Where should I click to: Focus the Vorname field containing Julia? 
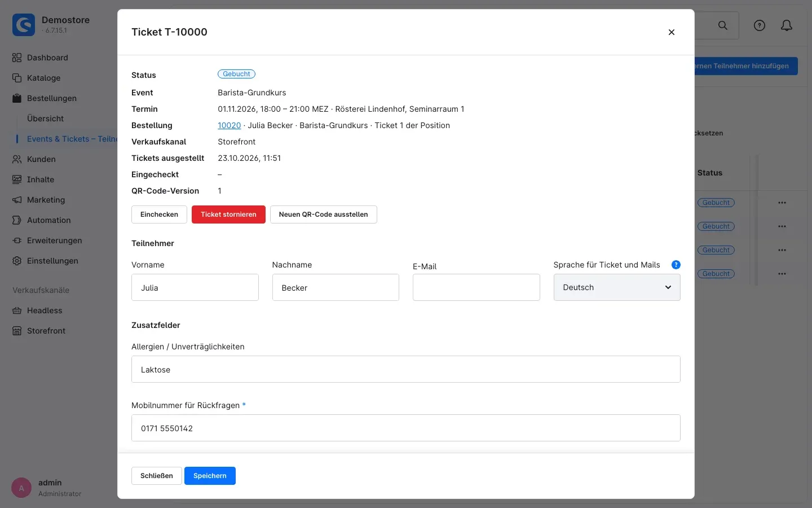click(x=195, y=287)
